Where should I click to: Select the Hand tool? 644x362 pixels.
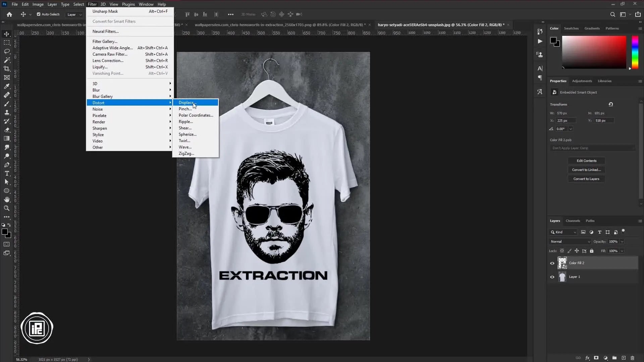[7, 199]
